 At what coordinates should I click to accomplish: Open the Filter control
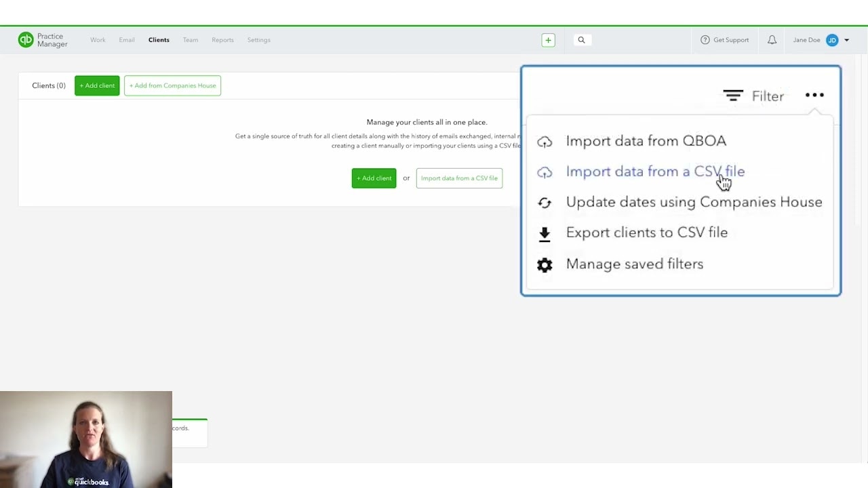click(x=753, y=96)
